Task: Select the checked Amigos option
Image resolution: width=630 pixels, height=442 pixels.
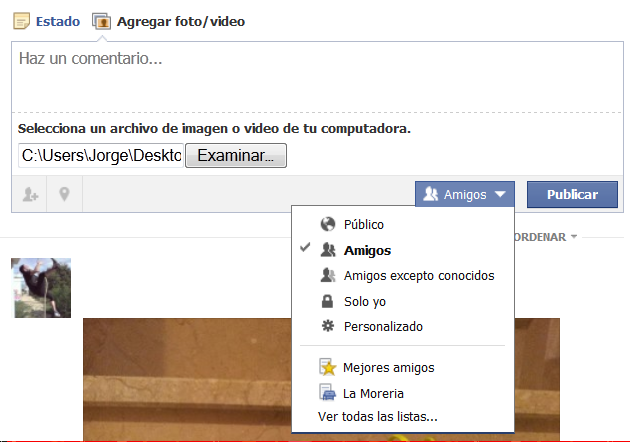Action: (403, 250)
